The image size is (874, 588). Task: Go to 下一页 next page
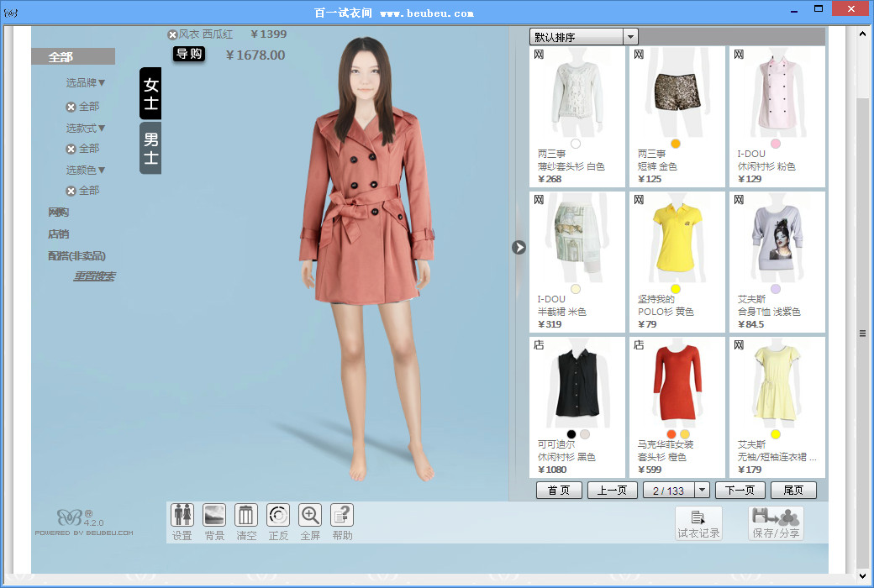(740, 491)
